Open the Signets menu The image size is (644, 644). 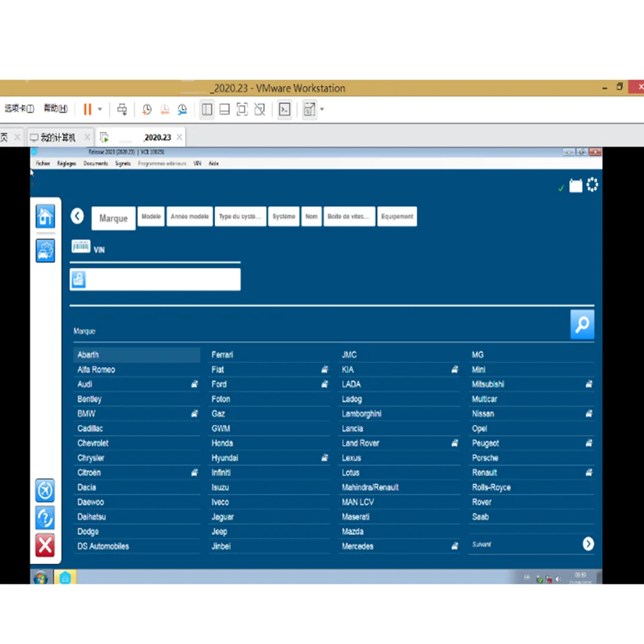(123, 164)
